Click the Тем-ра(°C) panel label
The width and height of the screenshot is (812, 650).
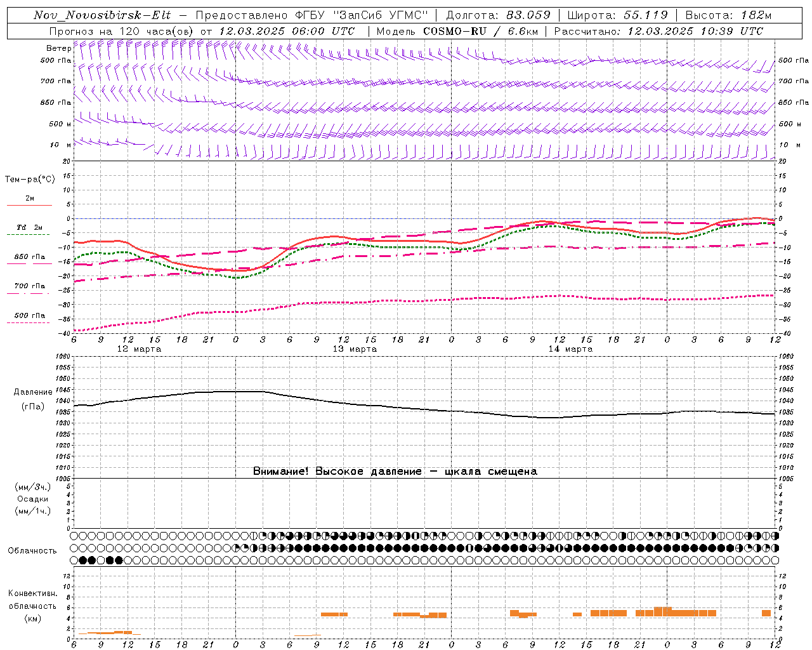[x=30, y=180]
